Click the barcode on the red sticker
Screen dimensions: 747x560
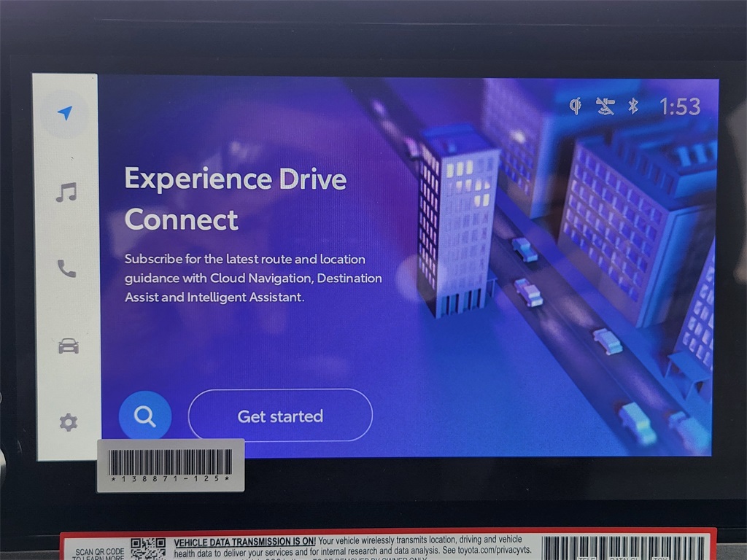(x=624, y=548)
